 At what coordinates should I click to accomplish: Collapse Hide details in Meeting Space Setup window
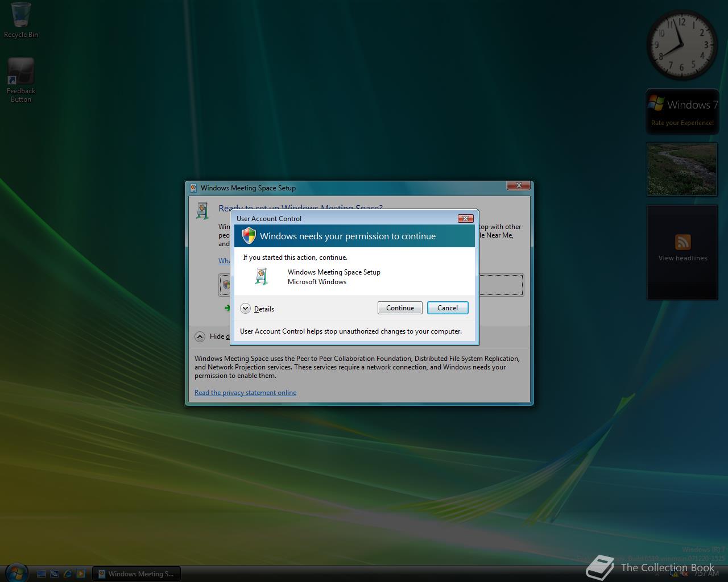tap(200, 336)
